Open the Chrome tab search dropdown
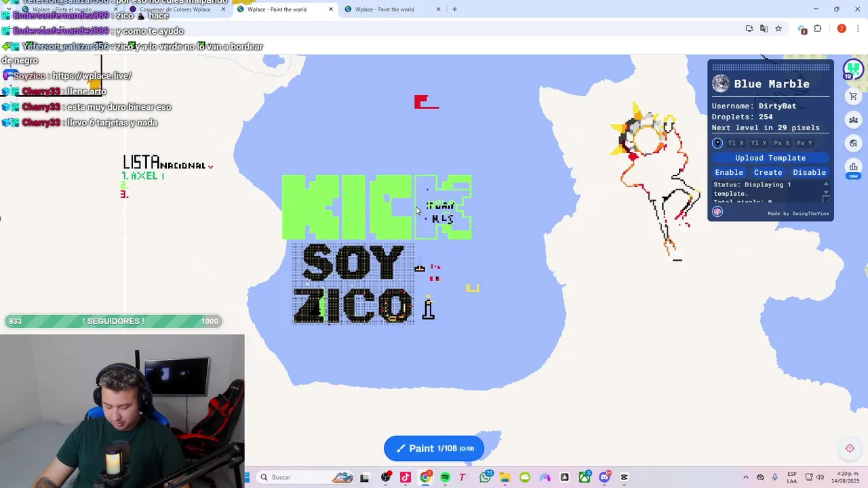This screenshot has height=488, width=868. [7, 9]
